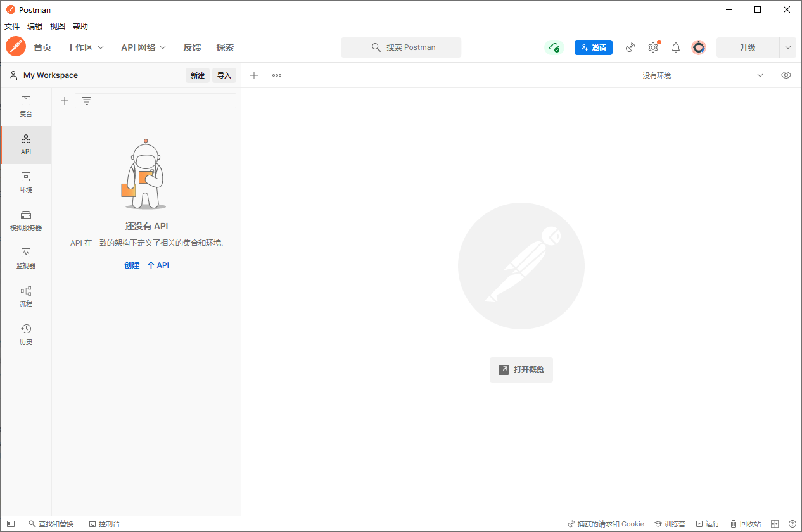Open the 历史 (History) sidebar panel
Viewport: 802px width, 532px height.
26,334
